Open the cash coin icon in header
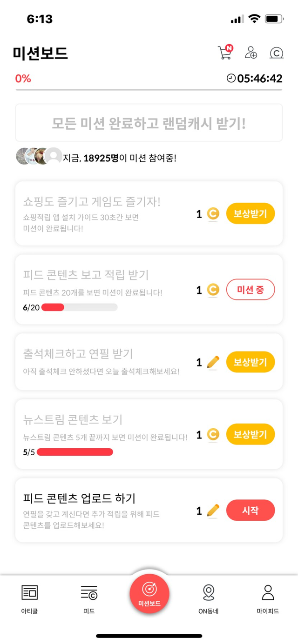 pos(276,53)
